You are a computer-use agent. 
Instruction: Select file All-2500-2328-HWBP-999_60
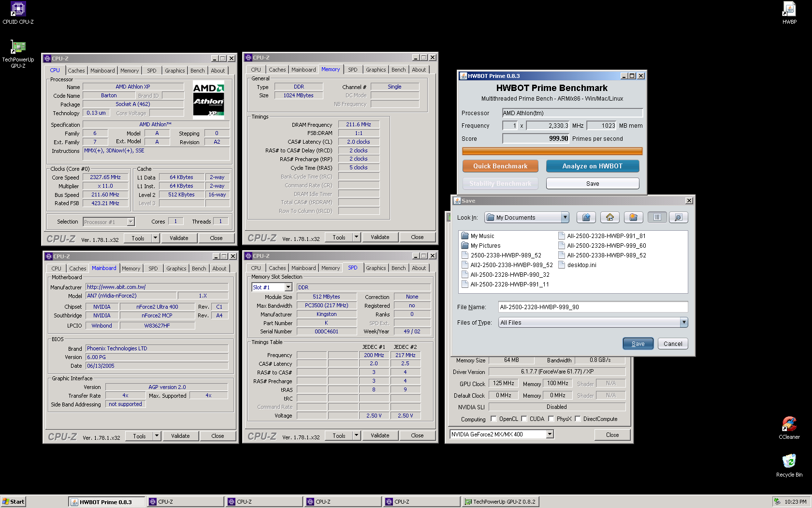click(602, 246)
